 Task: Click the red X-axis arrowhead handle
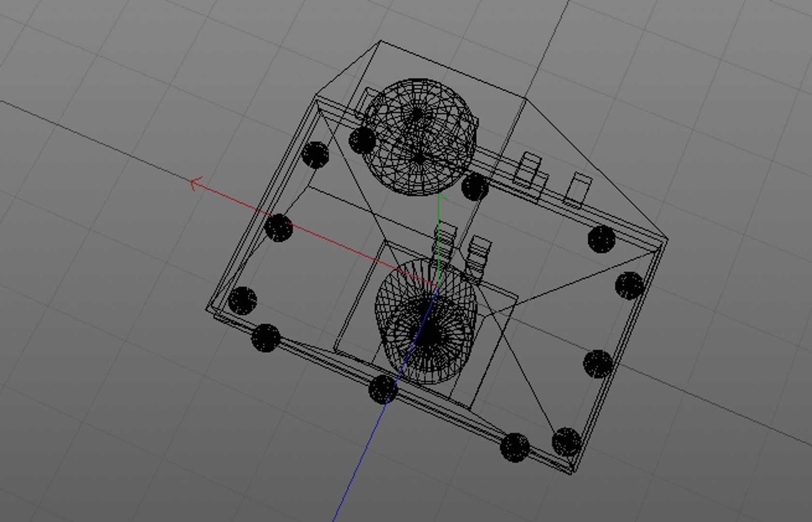tap(195, 184)
